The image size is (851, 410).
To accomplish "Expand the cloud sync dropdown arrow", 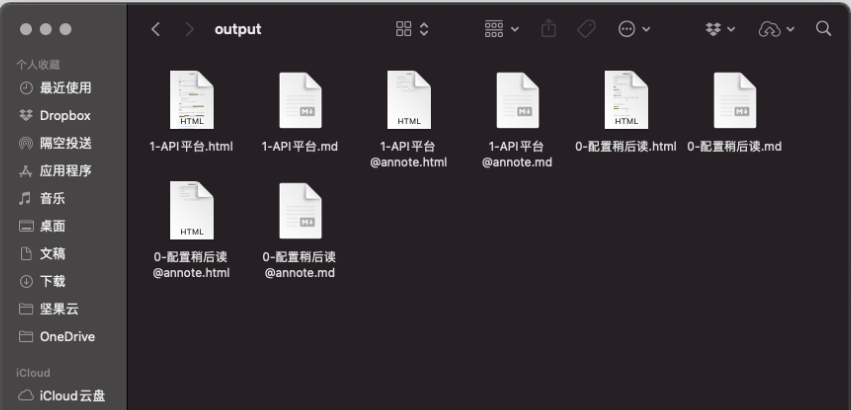I will pyautogui.click(x=790, y=29).
